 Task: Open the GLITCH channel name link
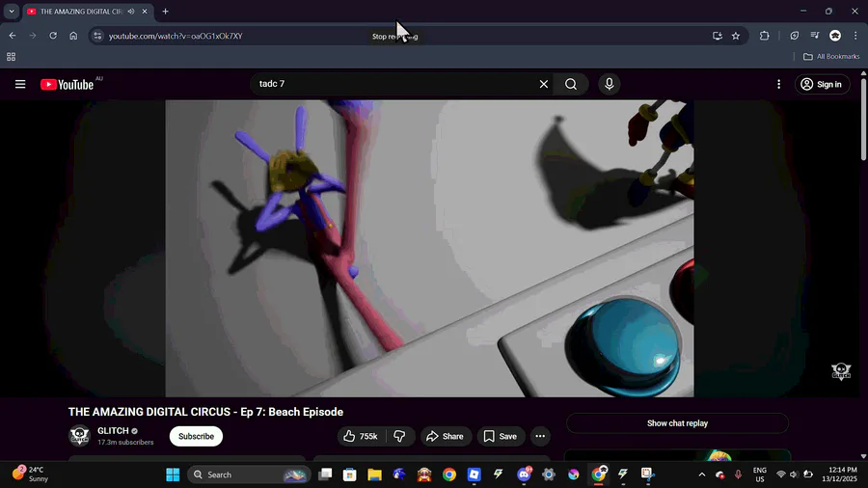coord(113,430)
